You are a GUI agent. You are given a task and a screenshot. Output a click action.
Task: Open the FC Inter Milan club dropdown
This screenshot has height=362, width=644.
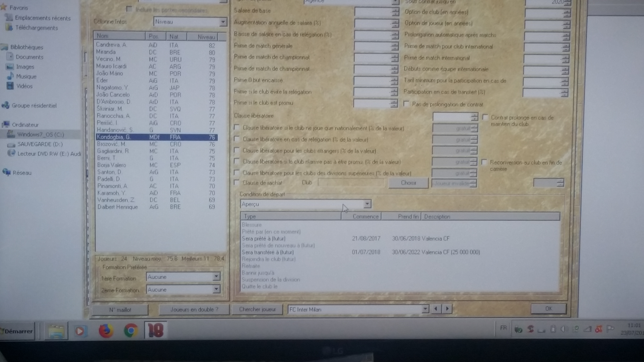coord(425,309)
